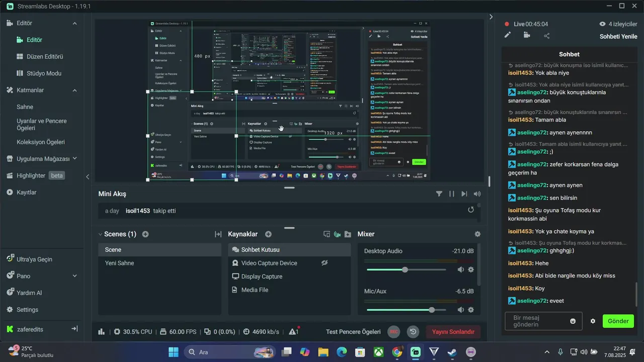Click the video camera icon in the chat panel
This screenshot has width=644, height=362.
pyautogui.click(x=527, y=35)
